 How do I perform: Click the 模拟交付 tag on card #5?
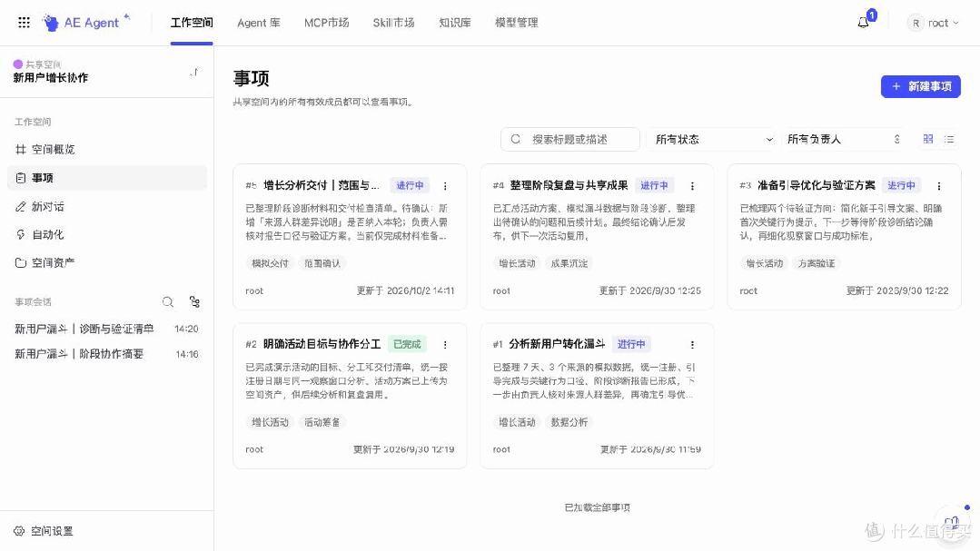tap(270, 263)
